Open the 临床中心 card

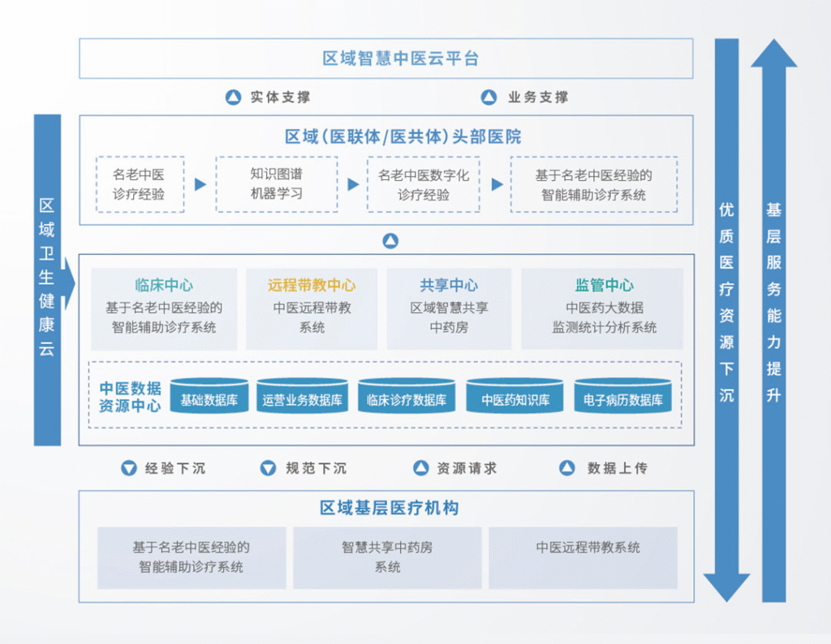coord(164,309)
